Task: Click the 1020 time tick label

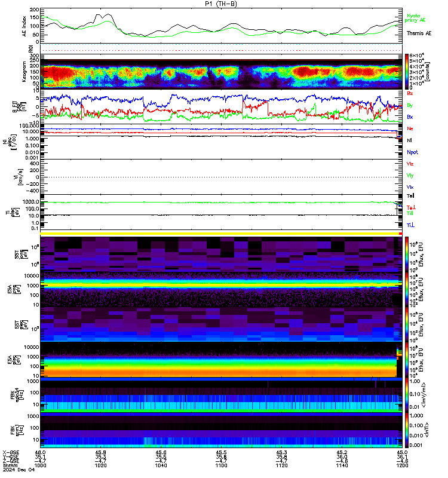Action: coord(100,465)
